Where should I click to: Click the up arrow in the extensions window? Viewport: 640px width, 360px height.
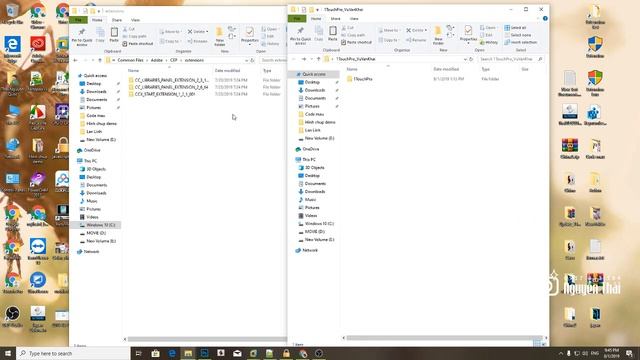100,60
